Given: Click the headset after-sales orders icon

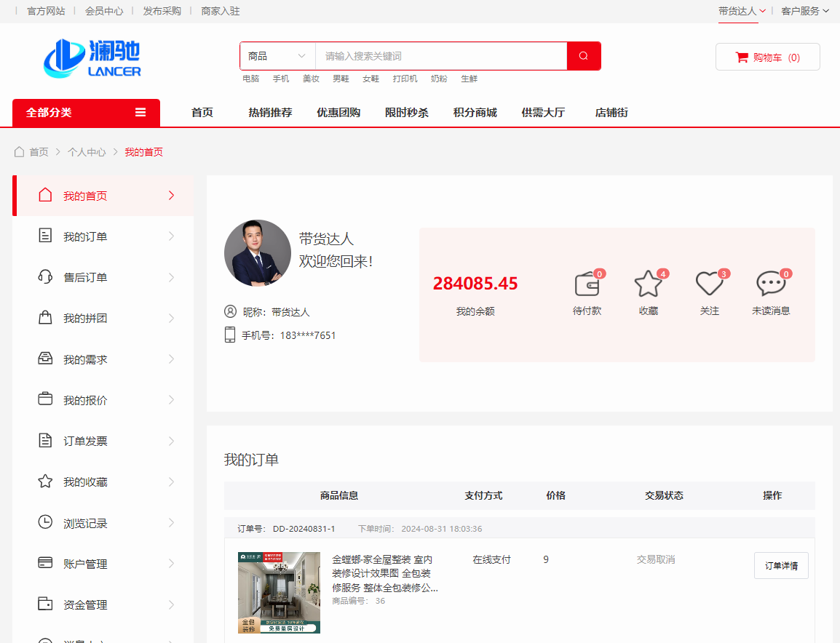Looking at the screenshot, I should point(45,277).
